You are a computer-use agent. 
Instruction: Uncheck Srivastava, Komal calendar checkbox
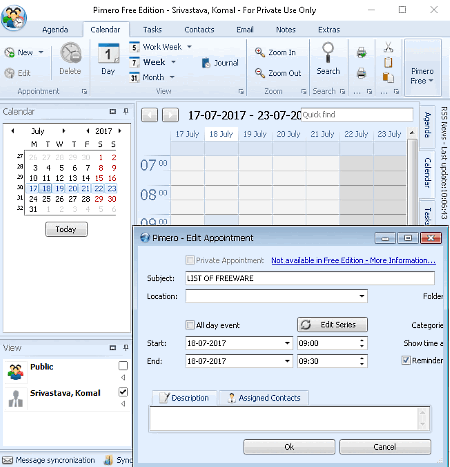point(123,392)
